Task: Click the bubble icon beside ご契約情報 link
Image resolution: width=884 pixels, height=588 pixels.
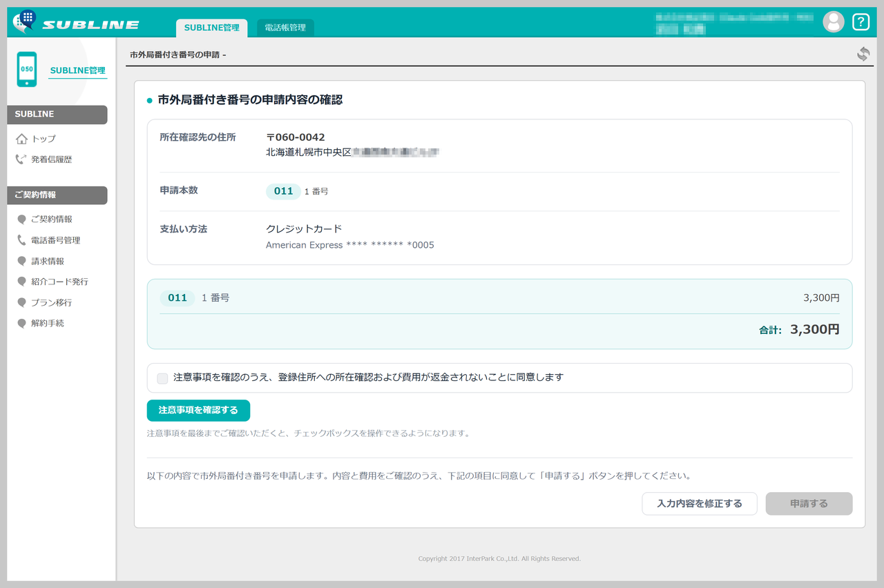Action: click(x=21, y=219)
